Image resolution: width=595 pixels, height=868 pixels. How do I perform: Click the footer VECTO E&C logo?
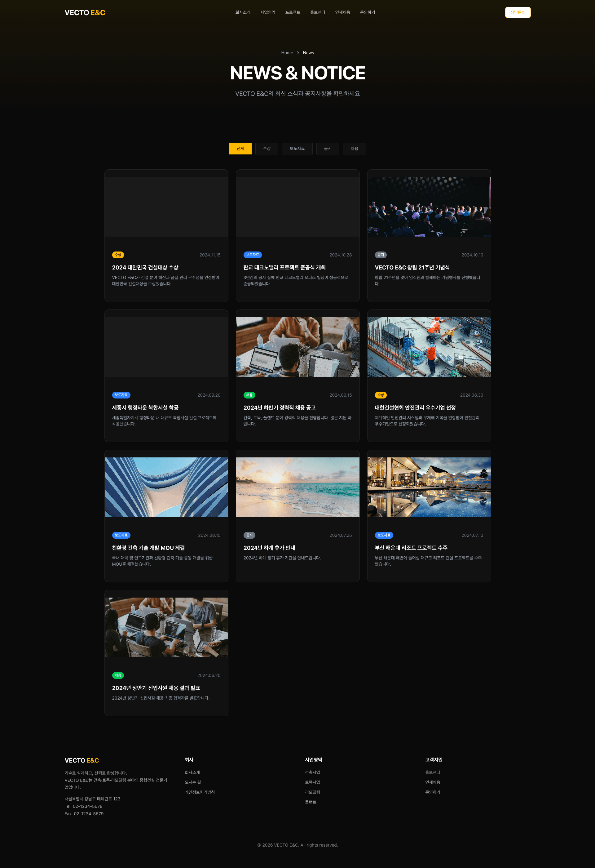click(82, 760)
